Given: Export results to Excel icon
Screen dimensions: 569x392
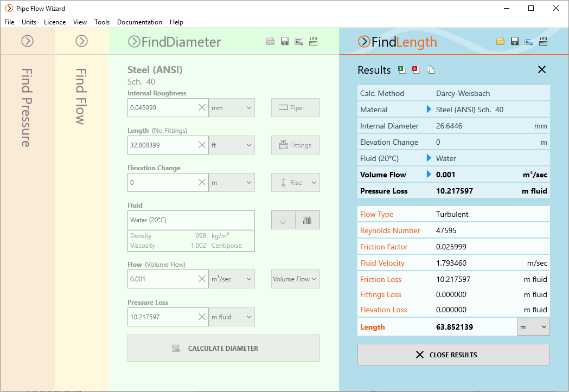Looking at the screenshot, I should coord(402,69).
